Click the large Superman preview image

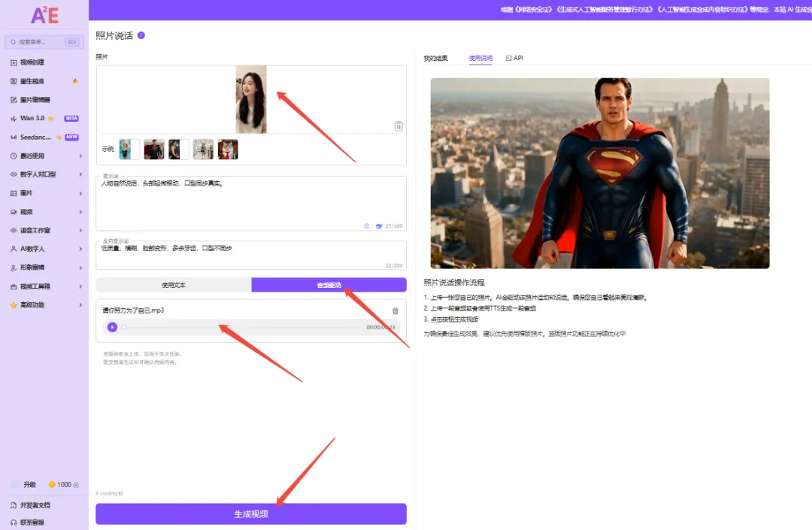click(600, 174)
